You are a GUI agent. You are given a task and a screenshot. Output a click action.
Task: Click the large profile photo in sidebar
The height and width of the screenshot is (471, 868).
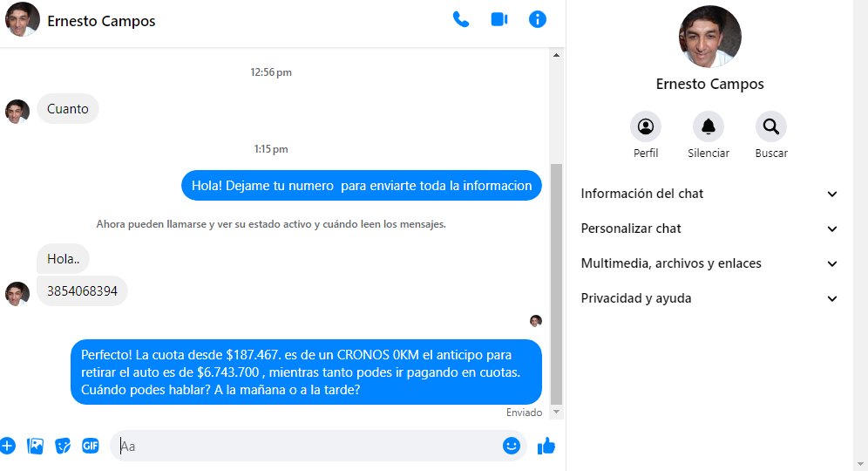(710, 37)
